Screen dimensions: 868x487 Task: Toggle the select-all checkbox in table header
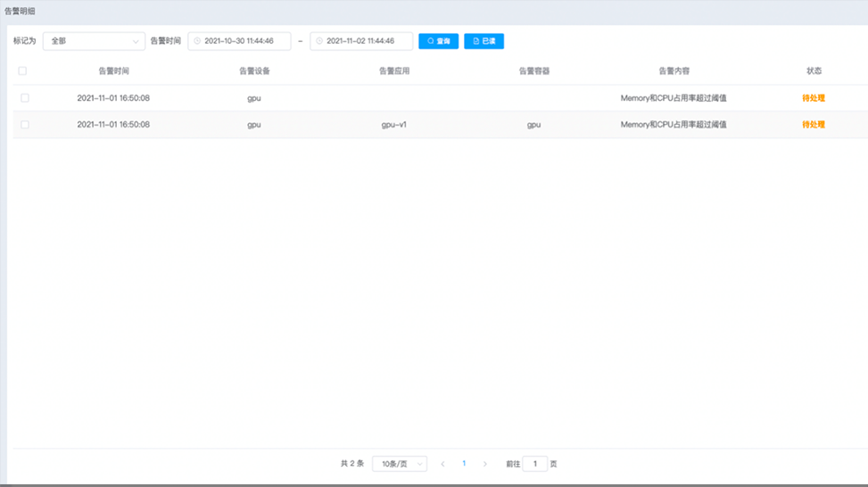[22, 70]
